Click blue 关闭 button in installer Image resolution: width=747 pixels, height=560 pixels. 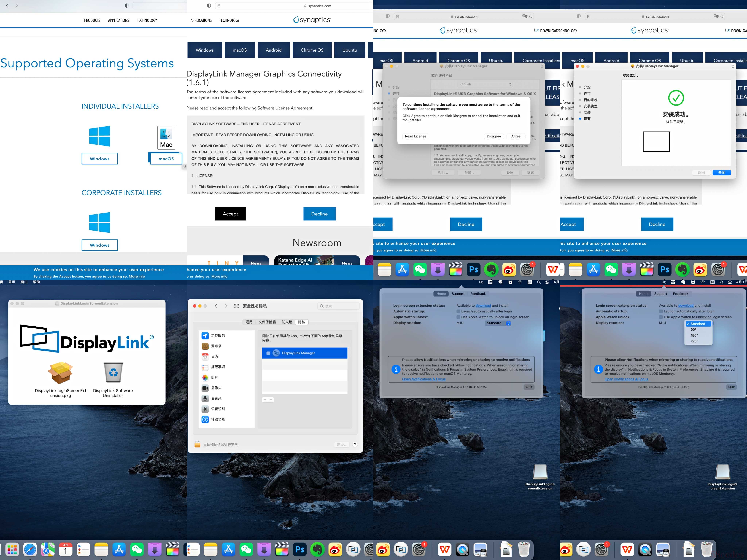[722, 172]
